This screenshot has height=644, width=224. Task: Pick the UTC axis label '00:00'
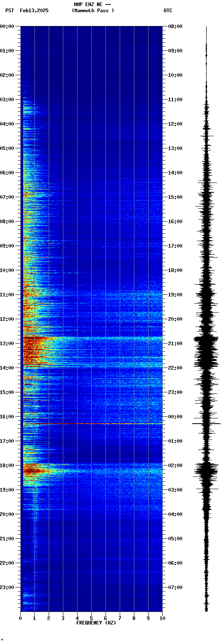click(x=175, y=417)
